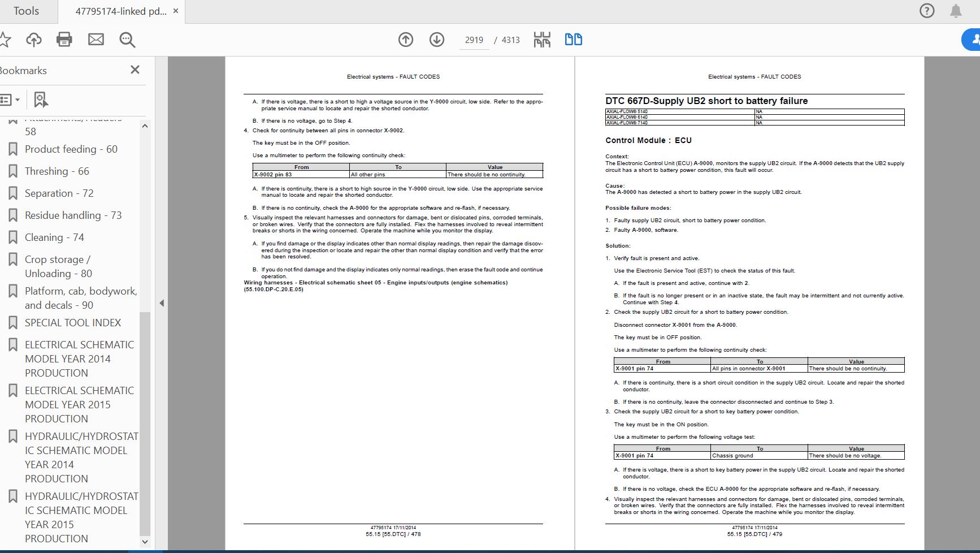Viewport: 980px width, 553px height.
Task: Click bookmark icon beside Crop storage / Unloading
Action: pyautogui.click(x=12, y=260)
